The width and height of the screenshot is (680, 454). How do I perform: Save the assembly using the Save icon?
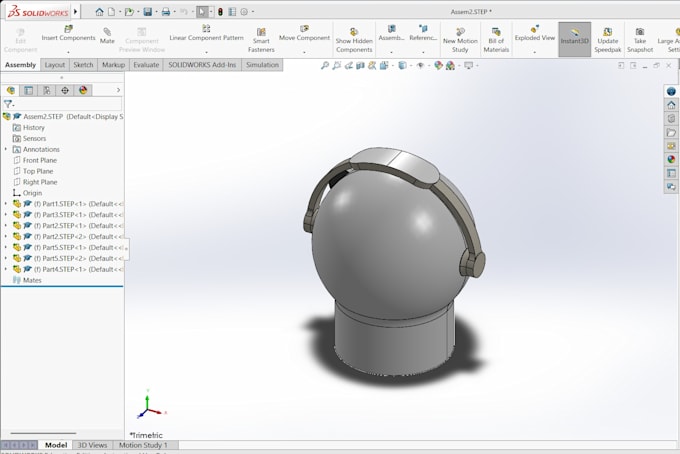147,12
